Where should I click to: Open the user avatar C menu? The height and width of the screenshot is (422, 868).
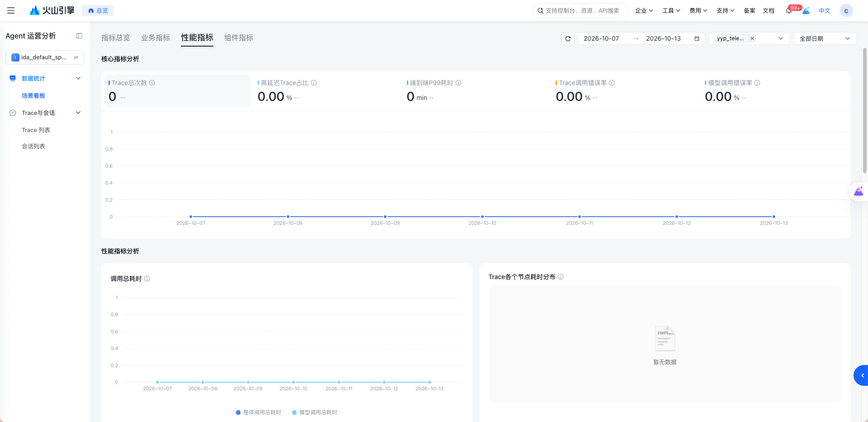(x=846, y=10)
